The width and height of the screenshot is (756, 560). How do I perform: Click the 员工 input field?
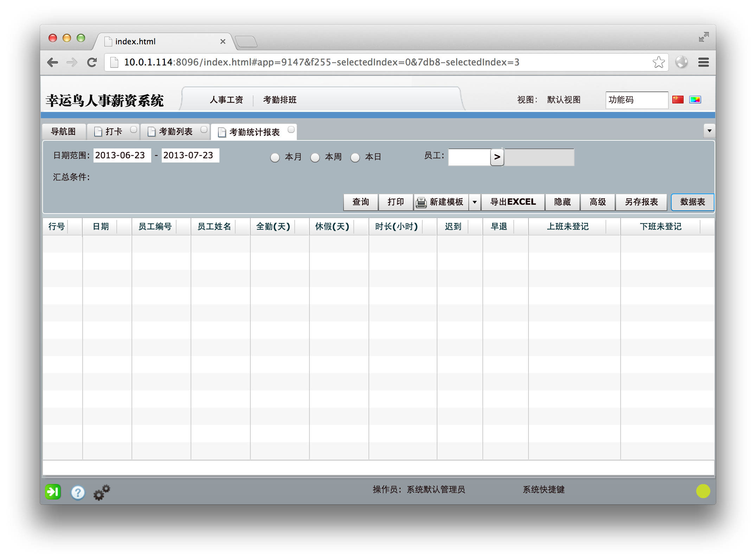pyautogui.click(x=469, y=157)
